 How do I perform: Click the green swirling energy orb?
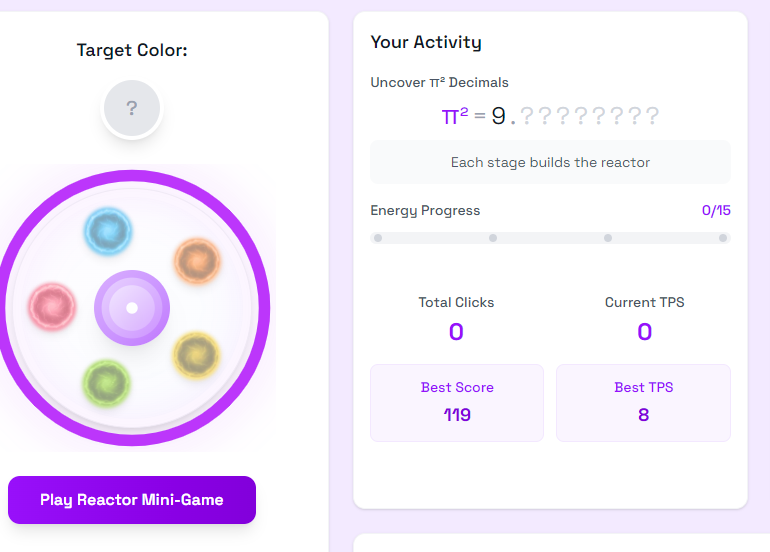107,384
